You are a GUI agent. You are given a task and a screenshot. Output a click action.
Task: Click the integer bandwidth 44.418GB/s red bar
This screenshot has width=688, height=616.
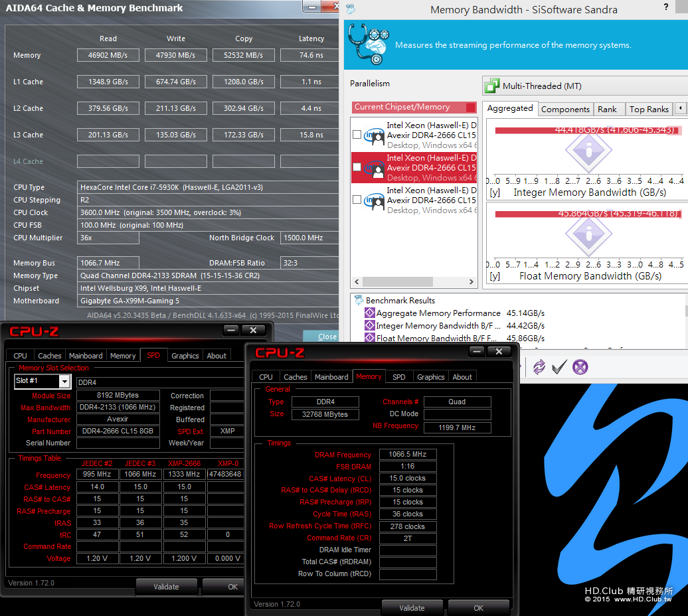coord(587,130)
